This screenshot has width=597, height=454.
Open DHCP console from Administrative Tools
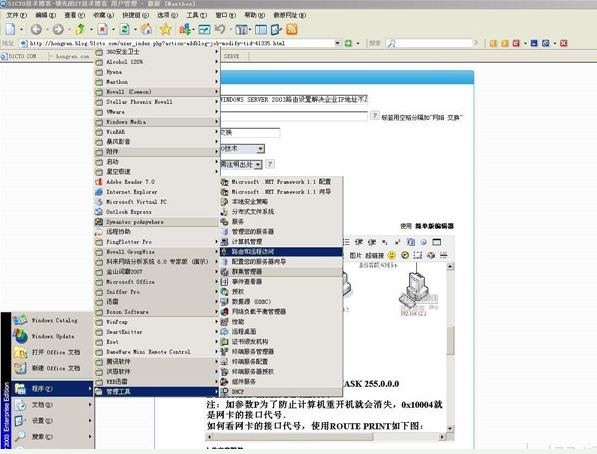tap(281, 391)
